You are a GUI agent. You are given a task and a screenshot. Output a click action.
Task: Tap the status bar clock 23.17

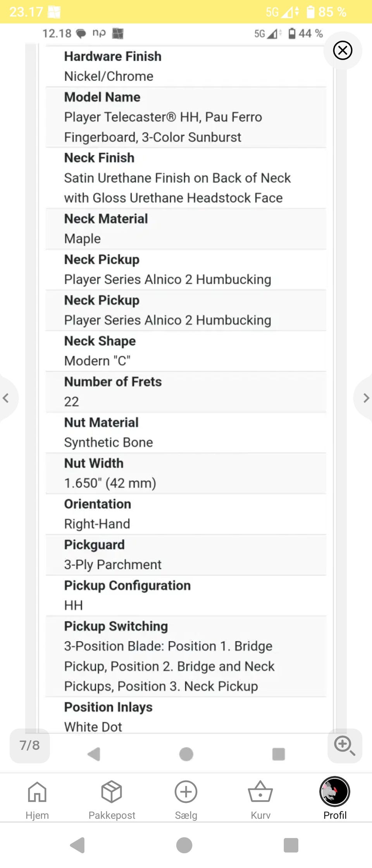(26, 12)
